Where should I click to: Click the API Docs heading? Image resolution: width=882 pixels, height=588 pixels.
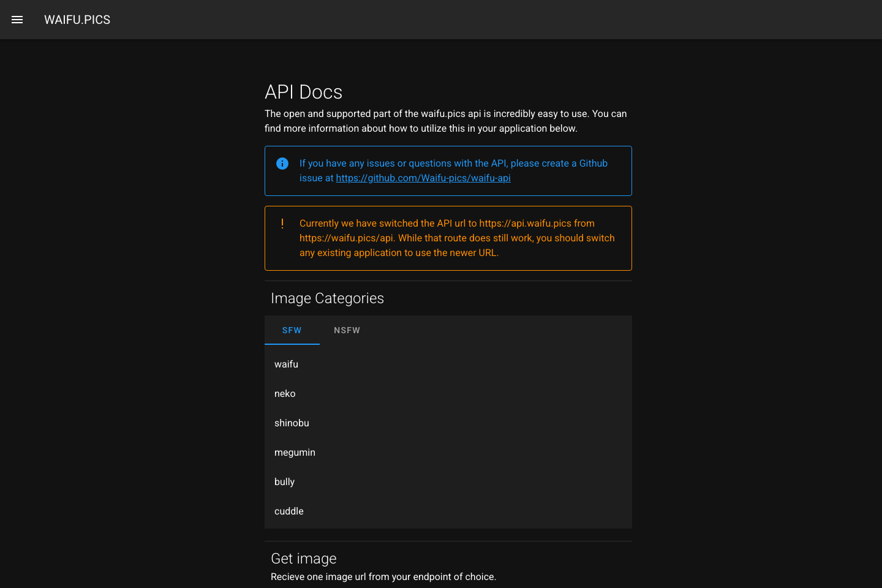(303, 92)
